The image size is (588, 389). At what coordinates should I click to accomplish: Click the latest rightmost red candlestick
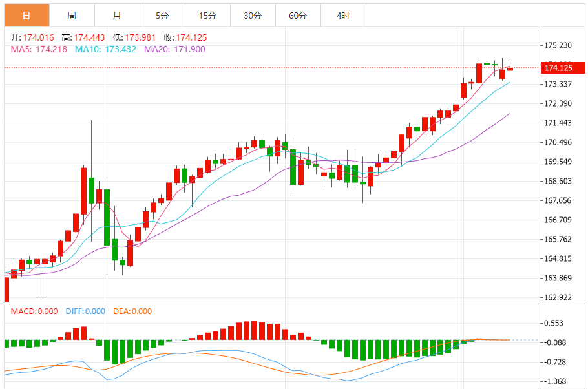(x=510, y=68)
